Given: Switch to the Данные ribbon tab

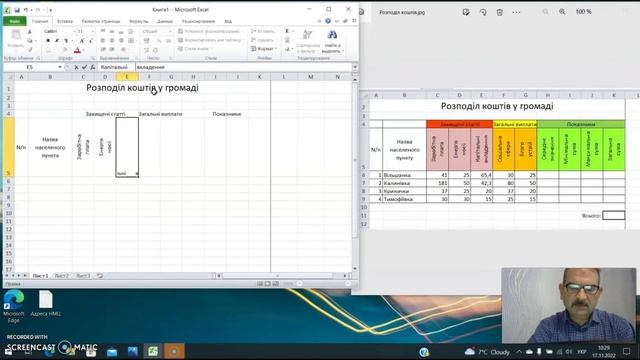Looking at the screenshot, I should click(x=165, y=21).
